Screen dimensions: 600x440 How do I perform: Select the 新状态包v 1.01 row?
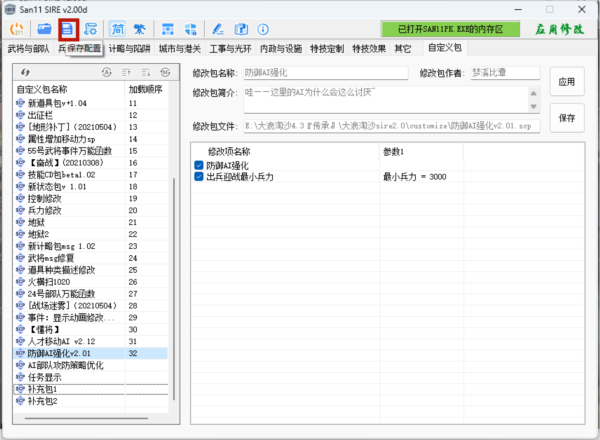pyautogui.click(x=91, y=186)
